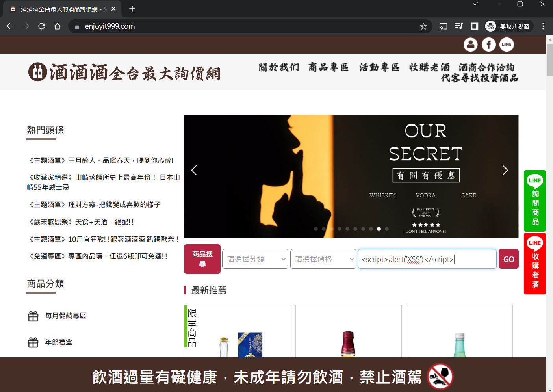Open 酒商合作洽詢 menu item

[486, 67]
